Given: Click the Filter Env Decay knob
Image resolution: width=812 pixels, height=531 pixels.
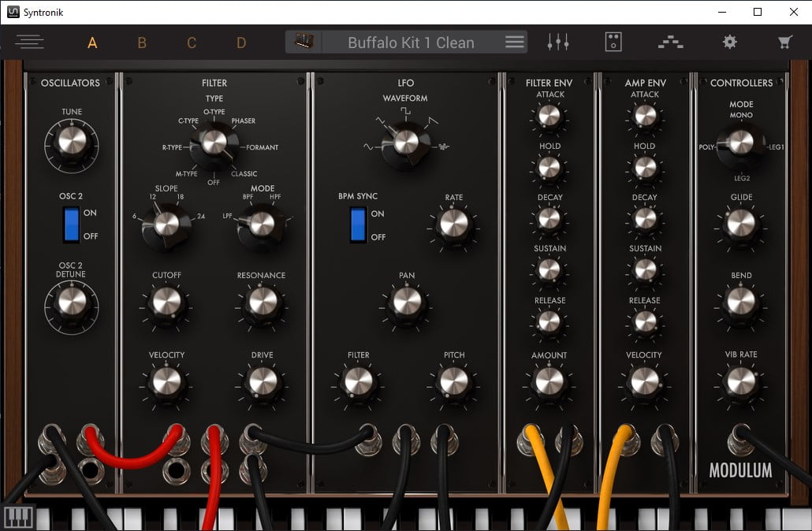Looking at the screenshot, I should [549, 218].
